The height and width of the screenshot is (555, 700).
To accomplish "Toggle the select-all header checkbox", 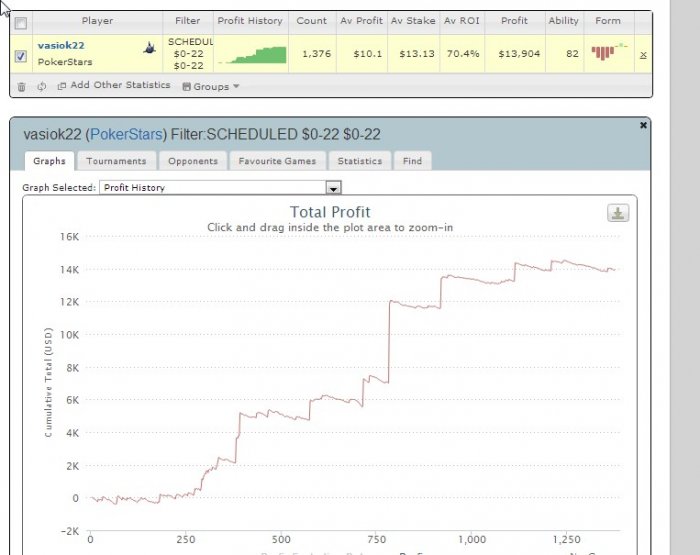I will [21, 23].
